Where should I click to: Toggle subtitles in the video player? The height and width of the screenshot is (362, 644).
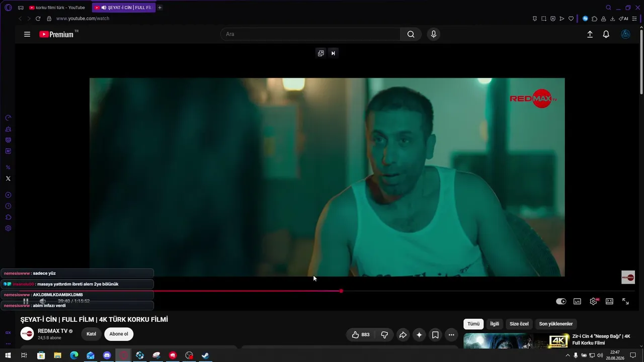[x=577, y=301]
